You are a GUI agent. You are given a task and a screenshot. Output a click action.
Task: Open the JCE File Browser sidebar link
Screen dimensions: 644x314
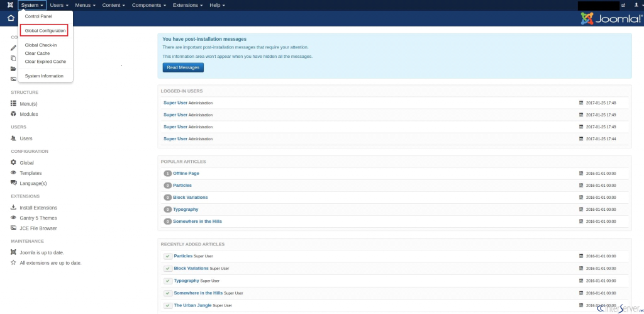38,228
